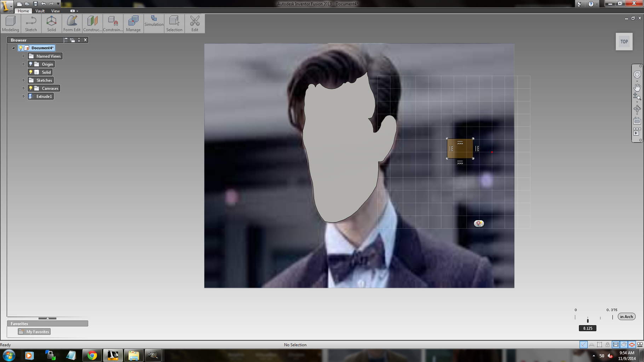Expand the Extrude1 node
Viewport: 644px width, 362px height.
click(x=24, y=96)
